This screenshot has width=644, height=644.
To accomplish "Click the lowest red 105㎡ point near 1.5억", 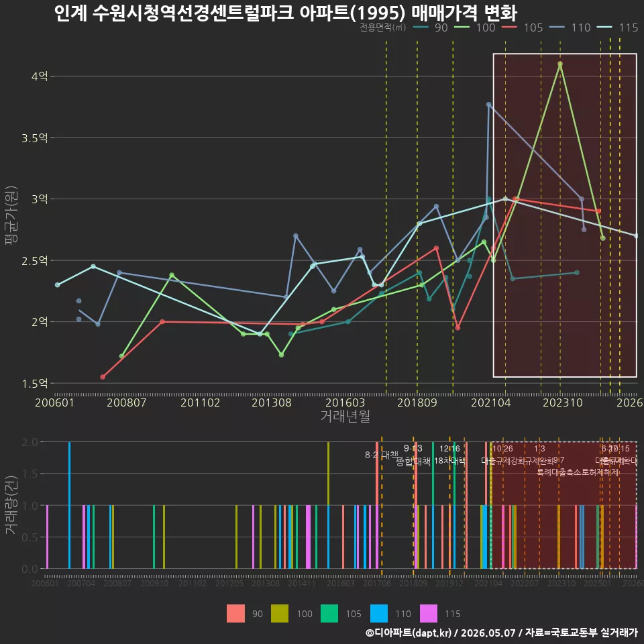I will [x=103, y=377].
